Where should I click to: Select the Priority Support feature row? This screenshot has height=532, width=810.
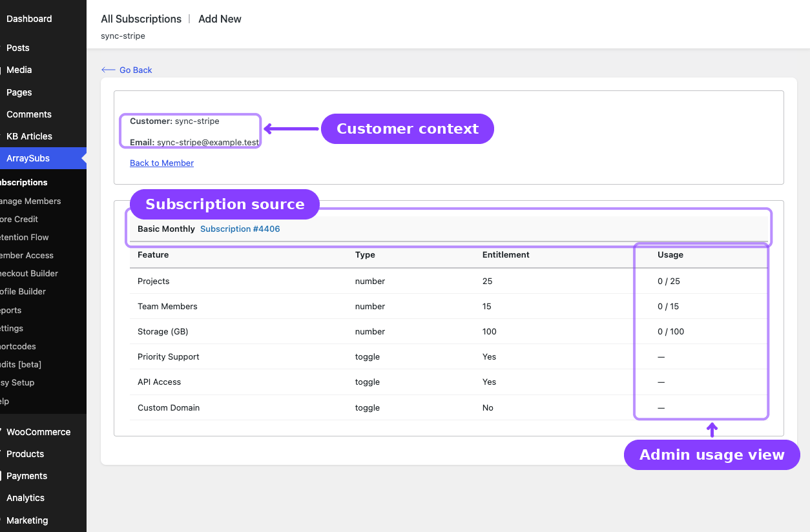448,356
